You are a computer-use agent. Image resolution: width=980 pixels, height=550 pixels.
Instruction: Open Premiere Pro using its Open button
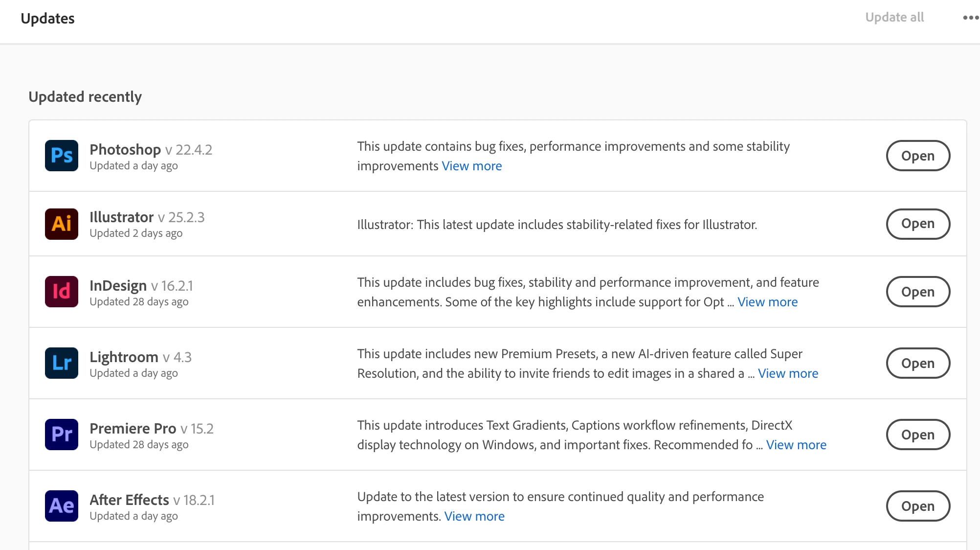click(918, 435)
